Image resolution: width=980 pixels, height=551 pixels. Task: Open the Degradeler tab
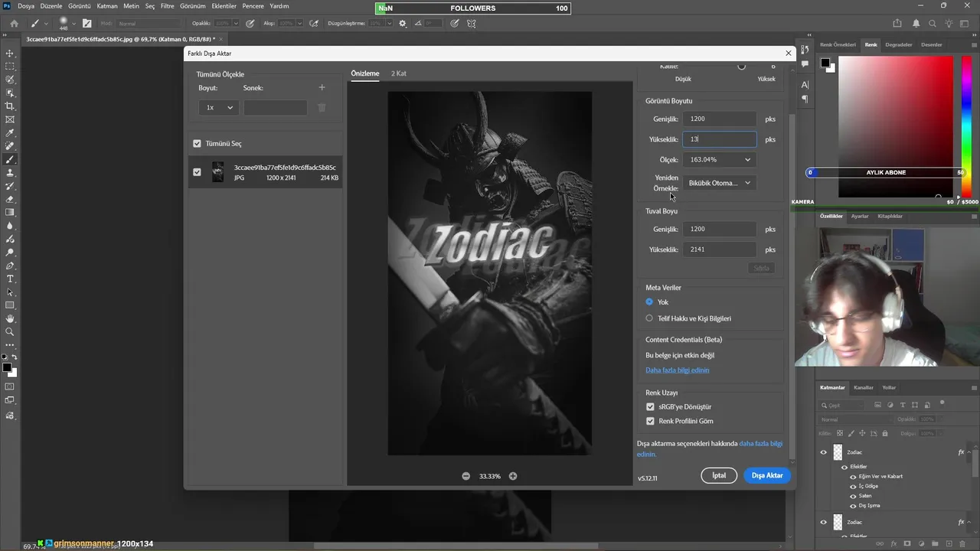[x=899, y=44]
